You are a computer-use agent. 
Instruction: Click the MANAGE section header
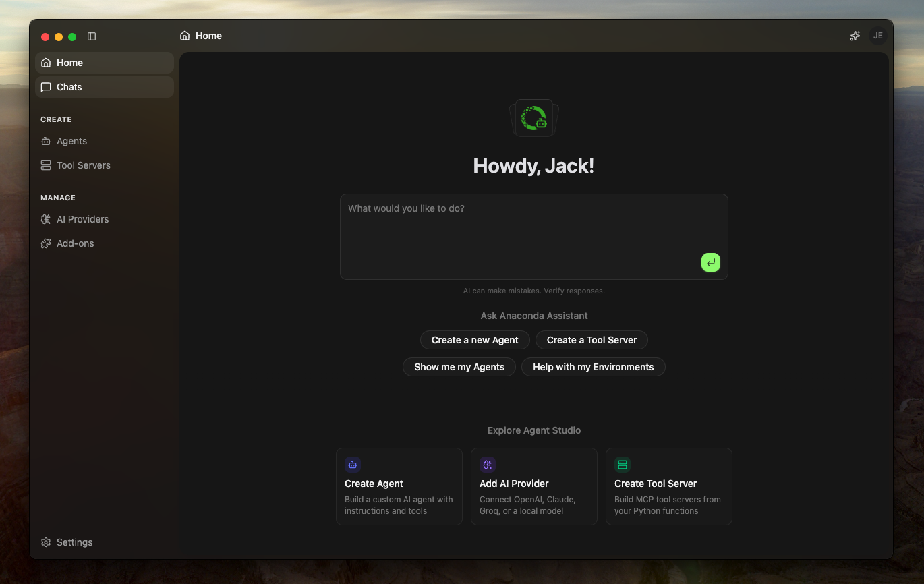(x=58, y=198)
